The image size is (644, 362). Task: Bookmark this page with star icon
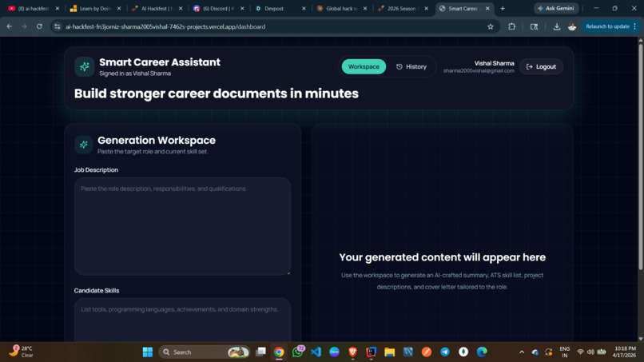coord(490,26)
